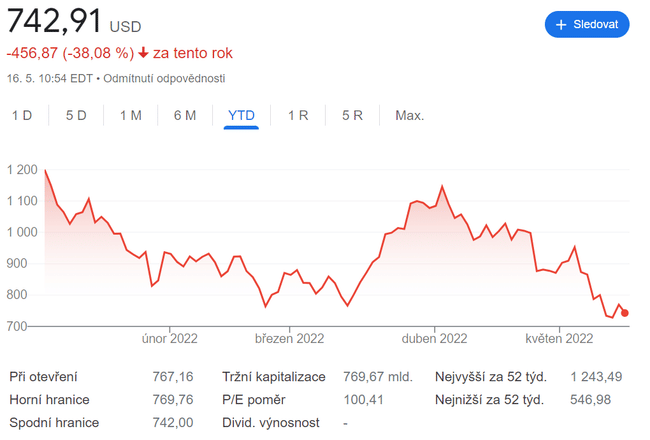This screenshot has width=650, height=440.
Task: Open the 6 M chart tab
Action: pos(184,115)
